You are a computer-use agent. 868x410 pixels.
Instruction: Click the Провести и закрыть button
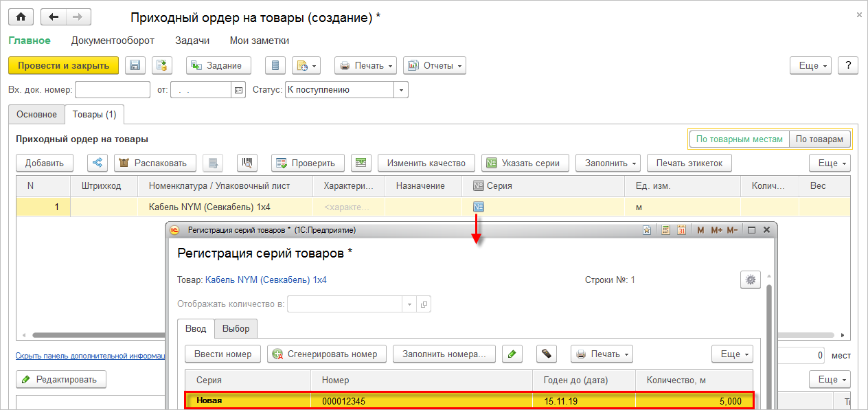[63, 65]
